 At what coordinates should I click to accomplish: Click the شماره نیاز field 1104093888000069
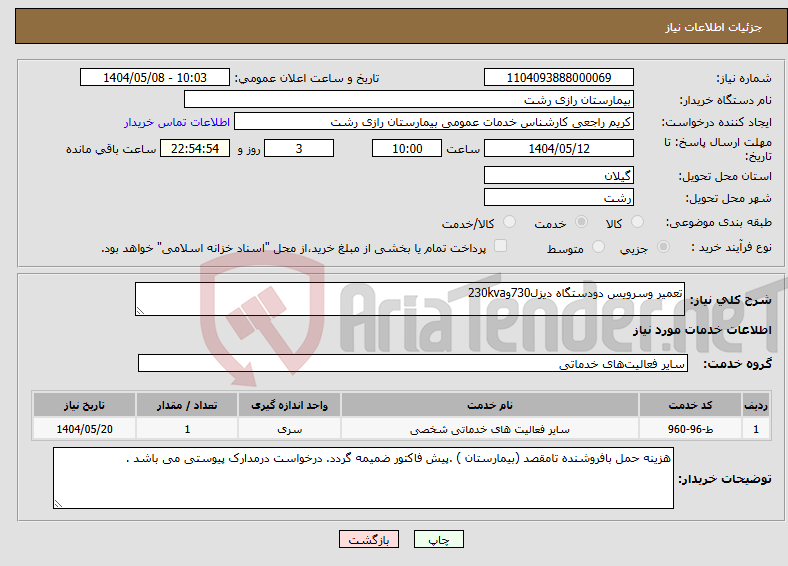click(559, 77)
